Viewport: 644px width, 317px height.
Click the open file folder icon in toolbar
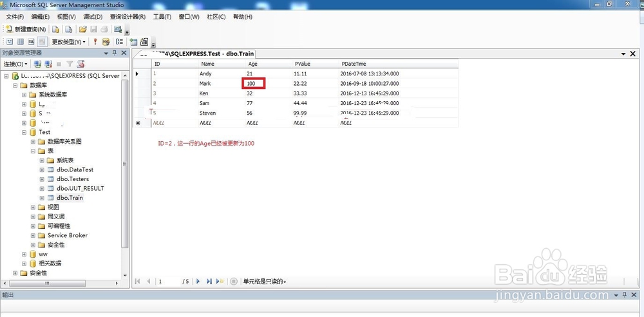click(x=82, y=29)
